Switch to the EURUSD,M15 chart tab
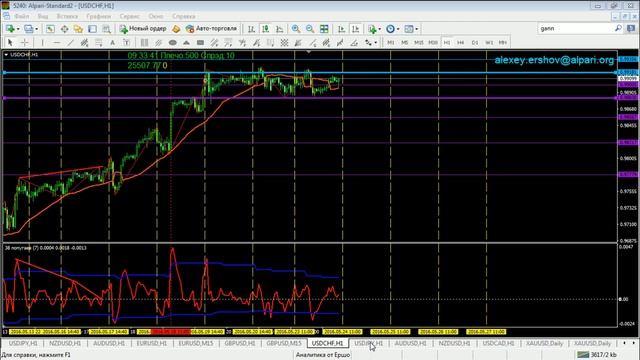Screen dimensions: 640x360 pos(196,343)
